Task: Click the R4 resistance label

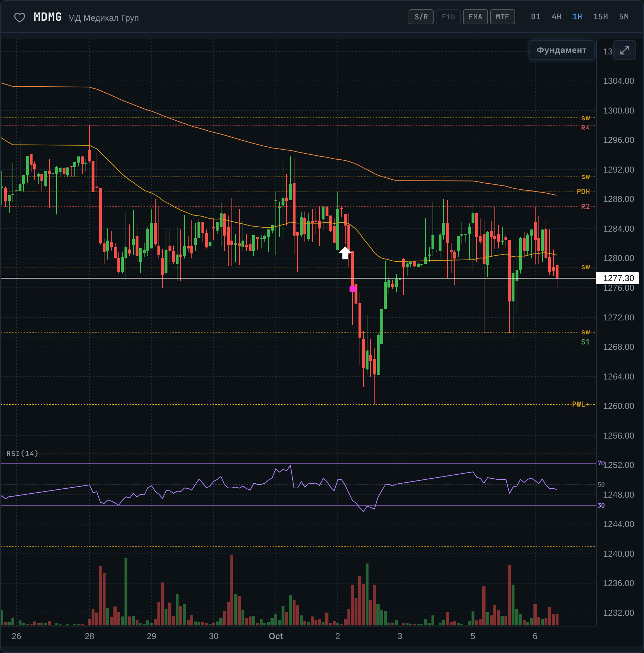Action: 585,128
